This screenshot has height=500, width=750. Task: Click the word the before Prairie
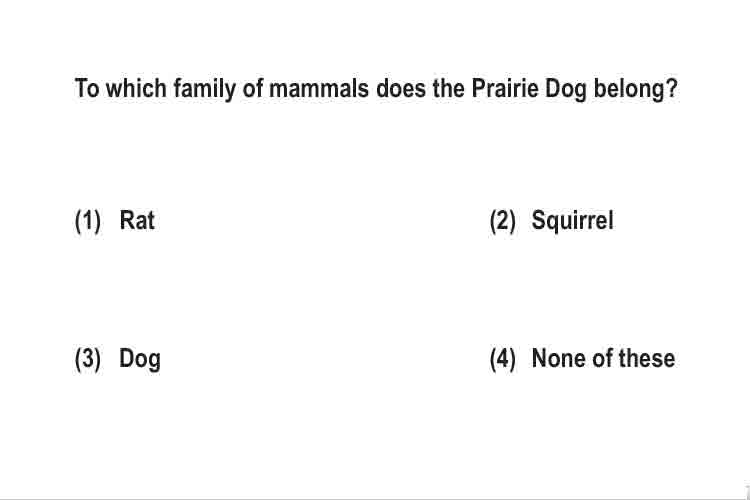click(449, 89)
